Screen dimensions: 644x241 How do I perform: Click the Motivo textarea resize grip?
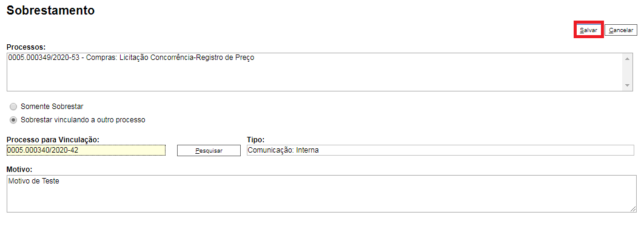click(633, 209)
